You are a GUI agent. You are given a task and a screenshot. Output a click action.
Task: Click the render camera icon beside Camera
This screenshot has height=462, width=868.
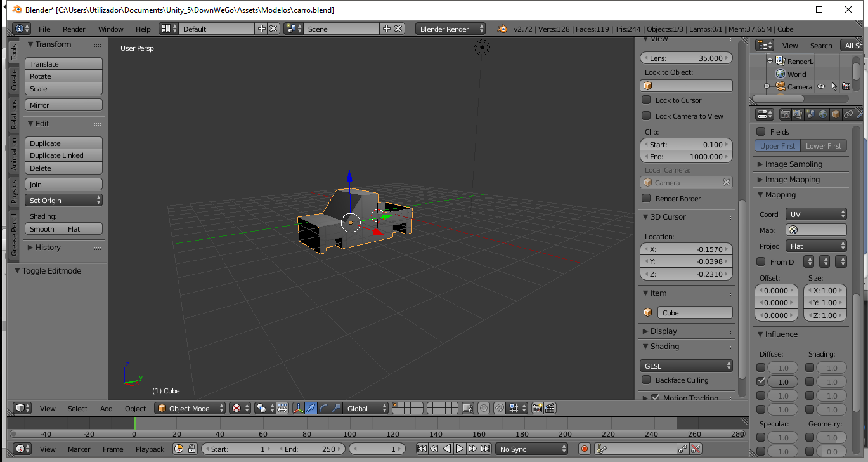click(x=846, y=87)
